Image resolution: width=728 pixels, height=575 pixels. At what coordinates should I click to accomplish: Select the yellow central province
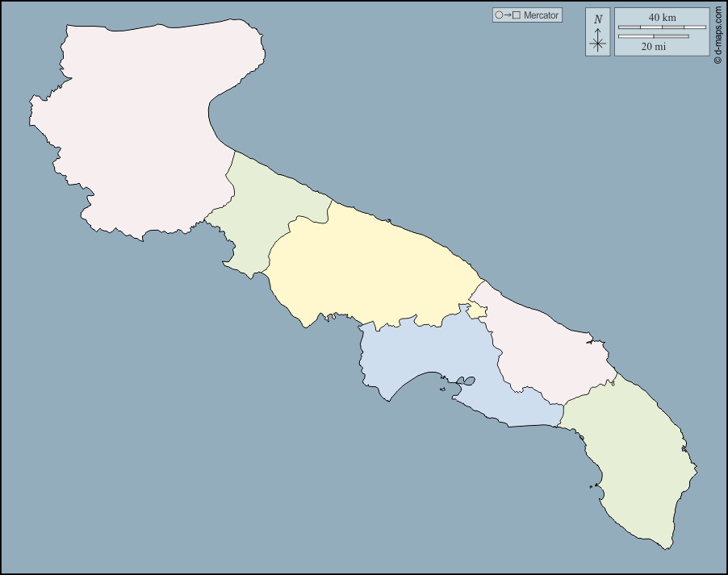(x=371, y=266)
